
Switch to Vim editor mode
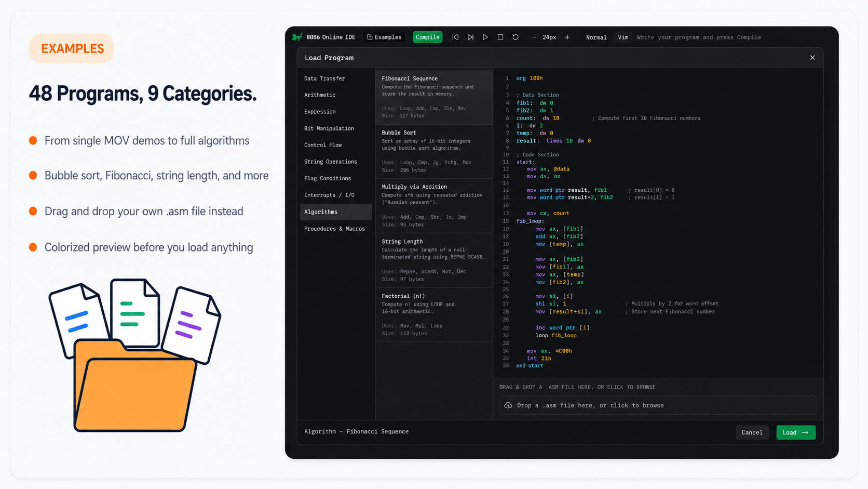(623, 37)
